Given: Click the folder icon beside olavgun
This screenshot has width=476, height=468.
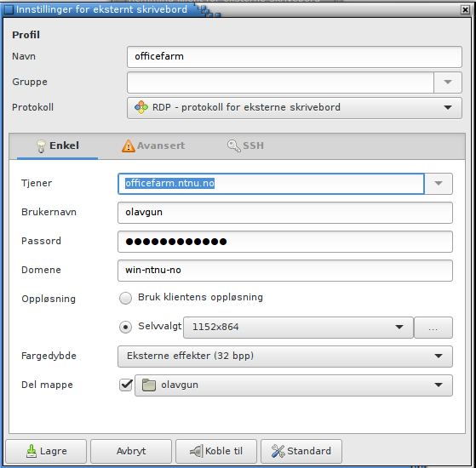Looking at the screenshot, I should click(x=149, y=385).
